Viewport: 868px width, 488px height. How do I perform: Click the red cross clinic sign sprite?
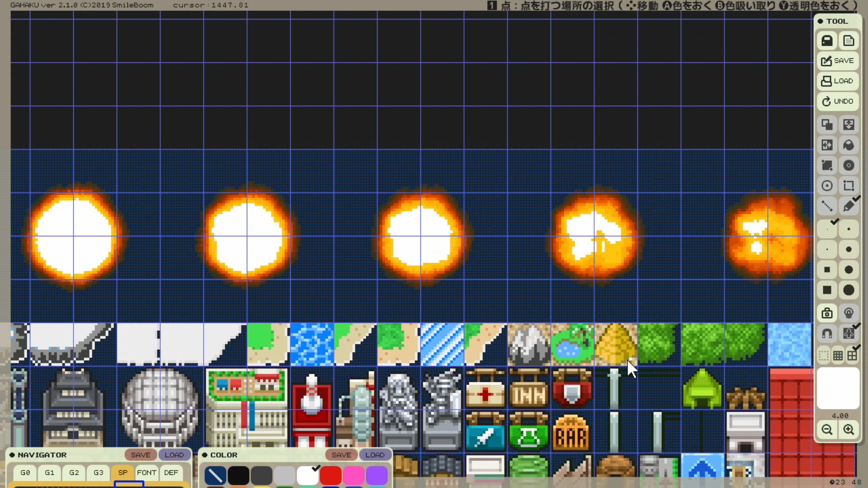click(x=485, y=388)
